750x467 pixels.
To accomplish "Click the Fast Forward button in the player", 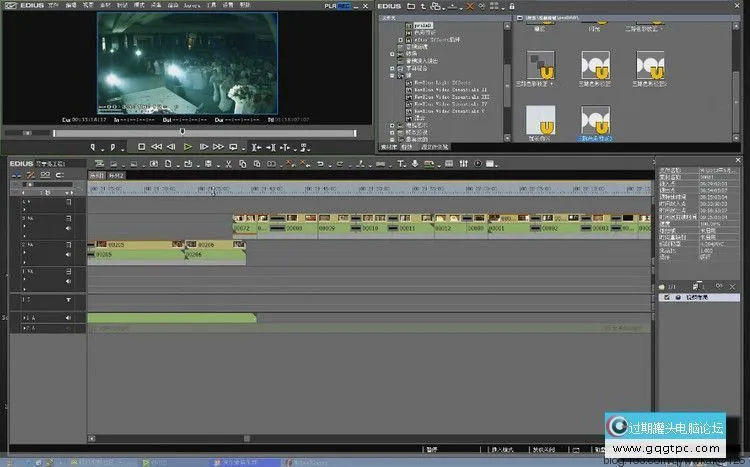I will 218,147.
